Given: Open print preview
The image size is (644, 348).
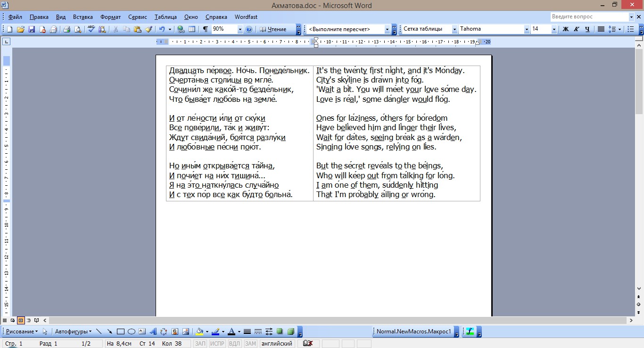Looking at the screenshot, I should [77, 29].
